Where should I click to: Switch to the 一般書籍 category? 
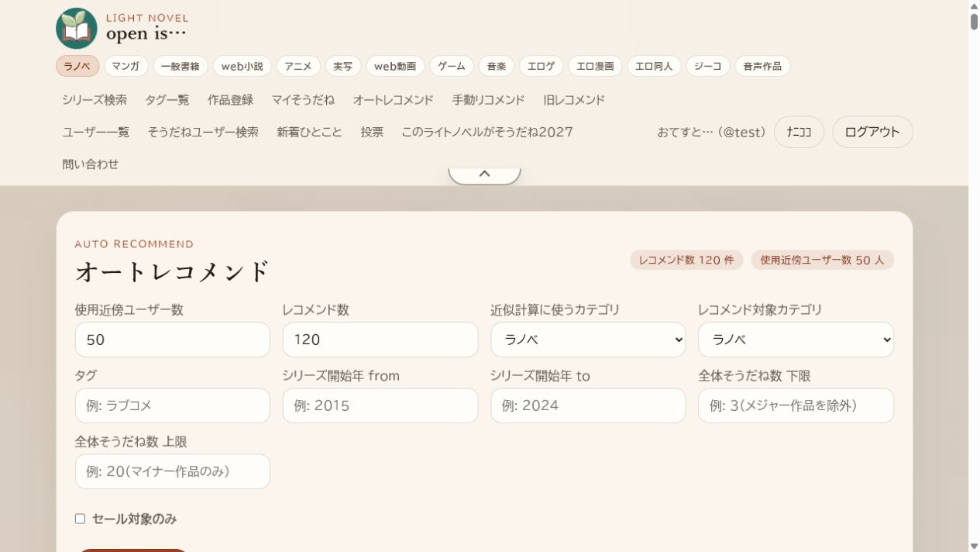(x=181, y=66)
